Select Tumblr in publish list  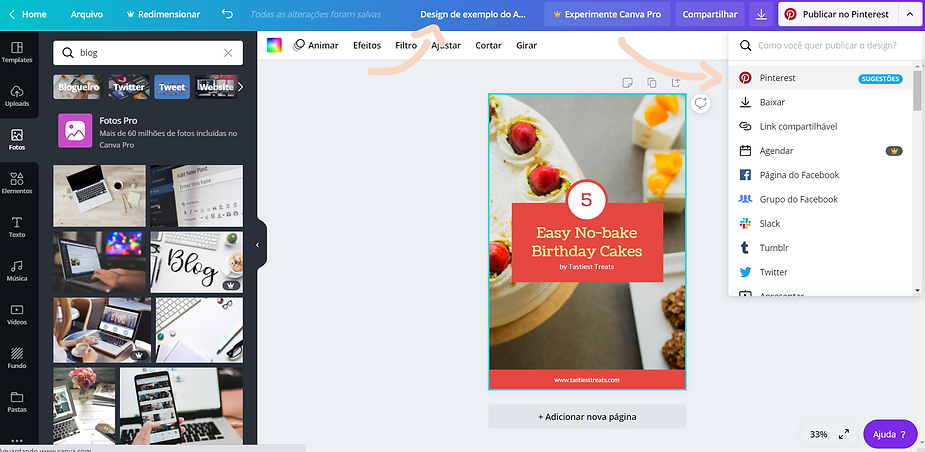(x=821, y=248)
